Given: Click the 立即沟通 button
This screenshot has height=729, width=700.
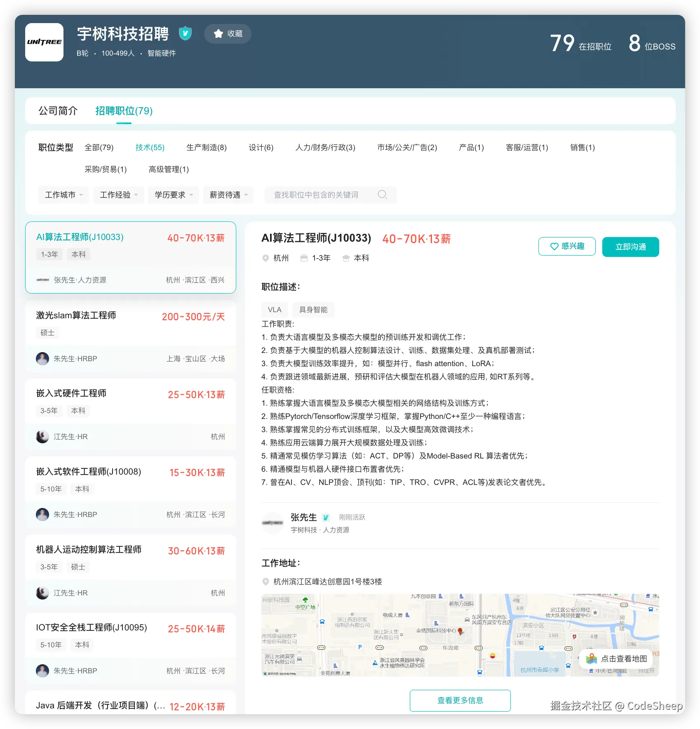Looking at the screenshot, I should pyautogui.click(x=630, y=247).
